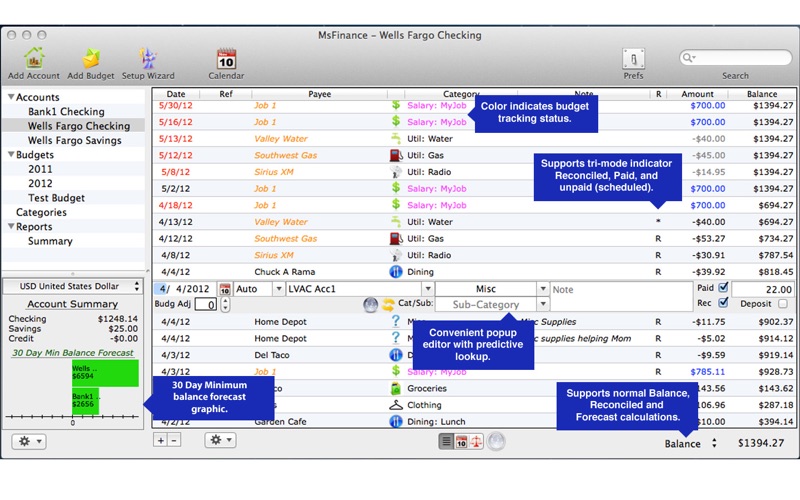Open the Calendar toolbar icon
Viewport: 800px width, 500px height.
[x=226, y=59]
